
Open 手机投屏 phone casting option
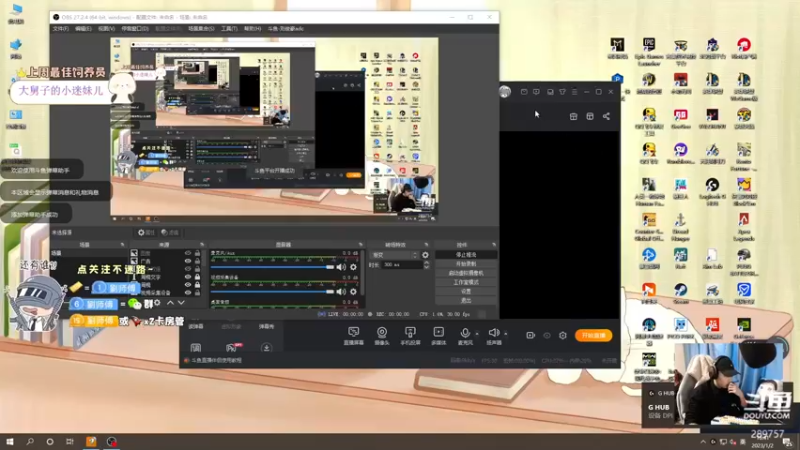pos(410,336)
